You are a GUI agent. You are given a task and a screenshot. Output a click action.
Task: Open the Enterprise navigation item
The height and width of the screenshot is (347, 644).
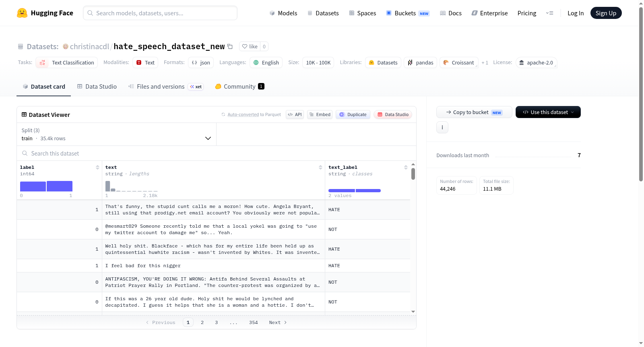(489, 13)
